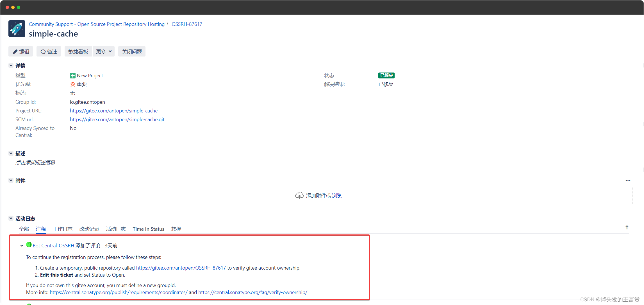Open the gitee.com/antopen/OSSRH-87617 repository link
The height and width of the screenshot is (305, 644).
pos(181,268)
